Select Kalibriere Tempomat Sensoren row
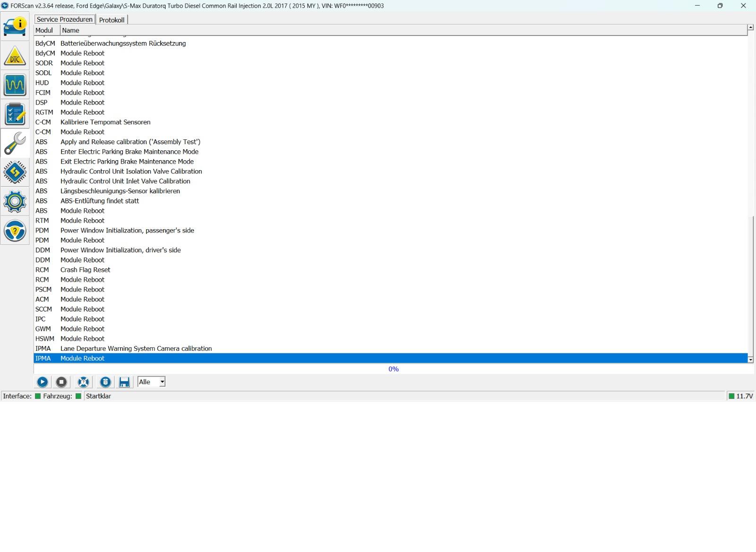This screenshot has width=756, height=552. pyautogui.click(x=391, y=122)
